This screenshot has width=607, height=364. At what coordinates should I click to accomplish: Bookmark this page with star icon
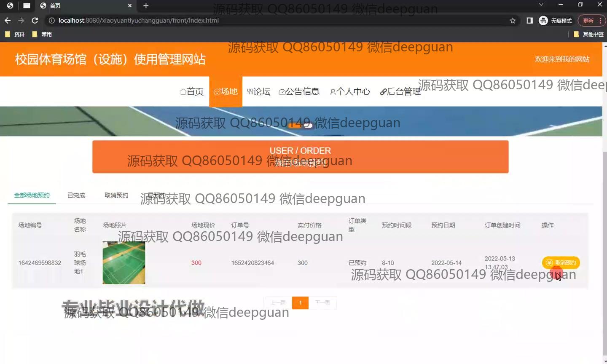513,21
